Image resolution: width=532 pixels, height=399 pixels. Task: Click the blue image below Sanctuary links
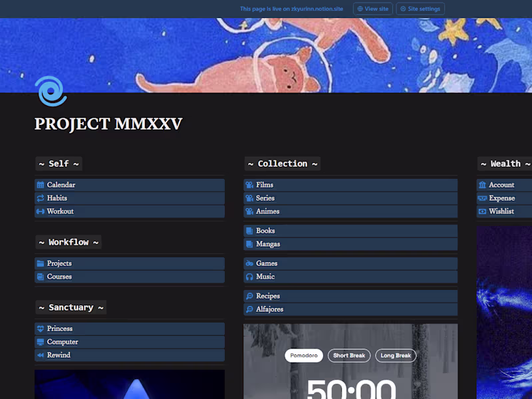pyautogui.click(x=130, y=384)
